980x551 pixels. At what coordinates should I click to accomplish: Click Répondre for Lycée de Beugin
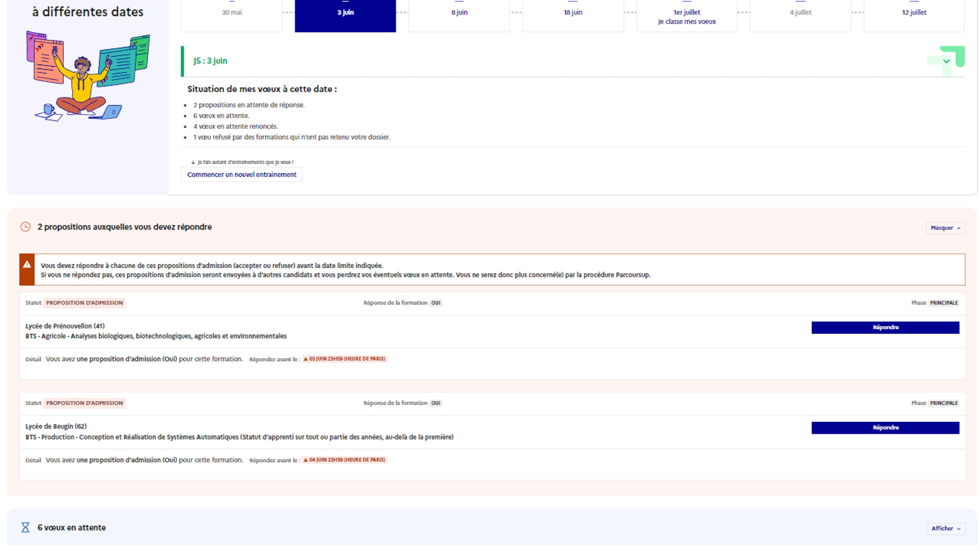tap(885, 428)
